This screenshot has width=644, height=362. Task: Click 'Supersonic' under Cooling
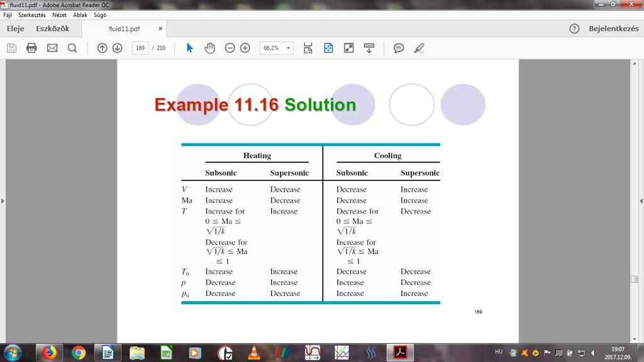[x=419, y=173]
